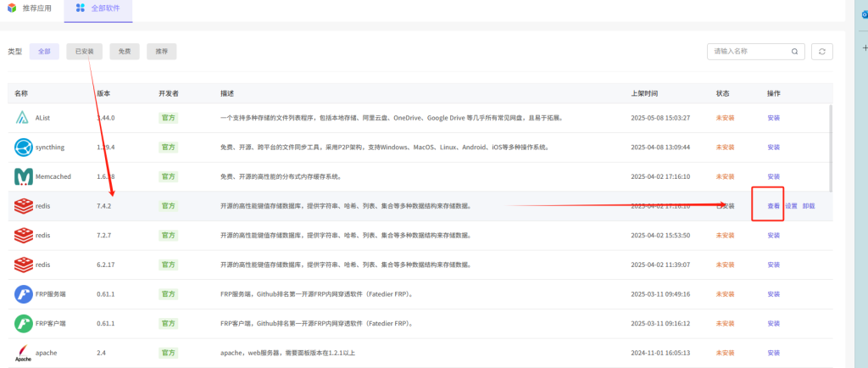
Task: Click the FRP服务端 app icon
Action: tap(23, 294)
